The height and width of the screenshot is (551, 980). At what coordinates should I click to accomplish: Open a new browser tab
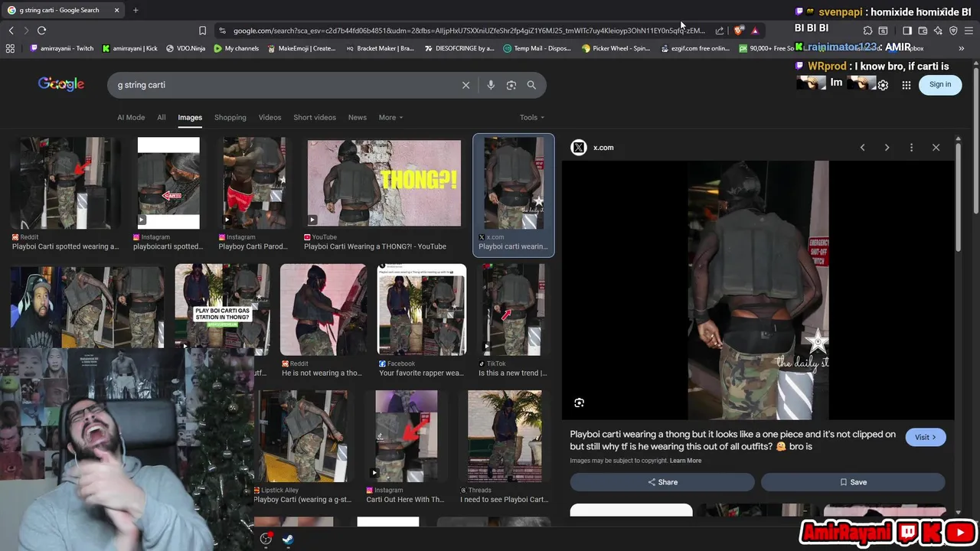pyautogui.click(x=136, y=10)
